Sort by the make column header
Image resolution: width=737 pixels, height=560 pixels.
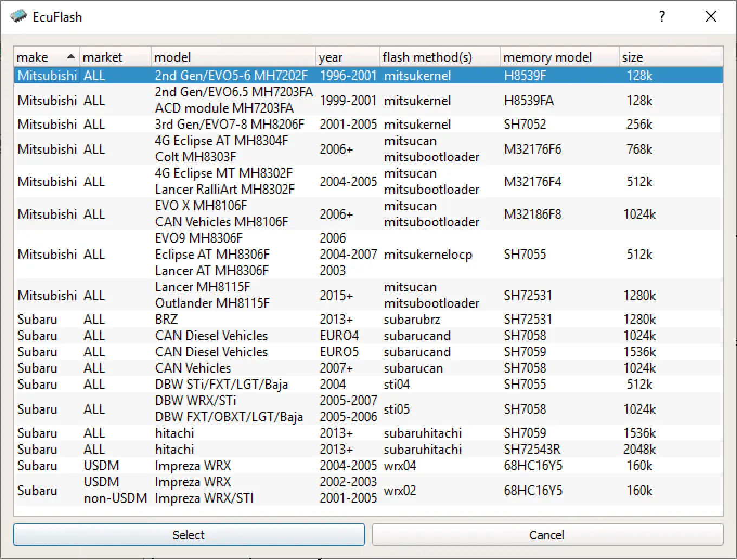tap(47, 57)
